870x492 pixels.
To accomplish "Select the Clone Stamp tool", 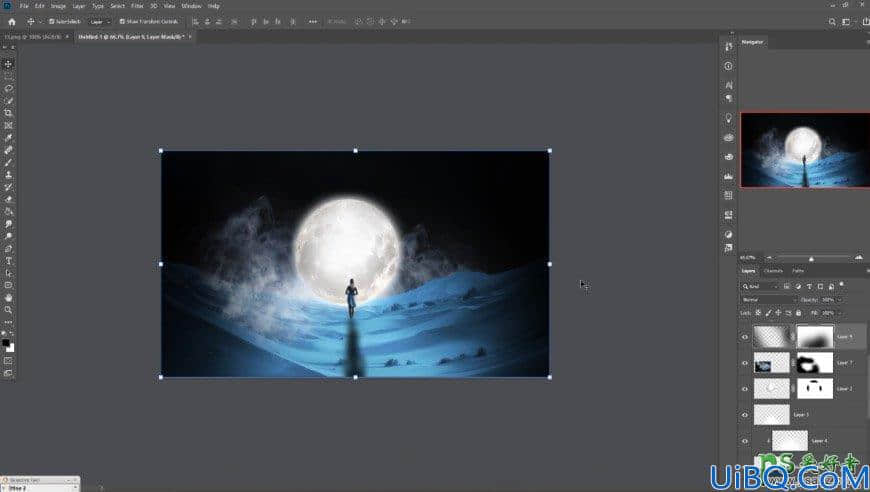I will (x=8, y=175).
